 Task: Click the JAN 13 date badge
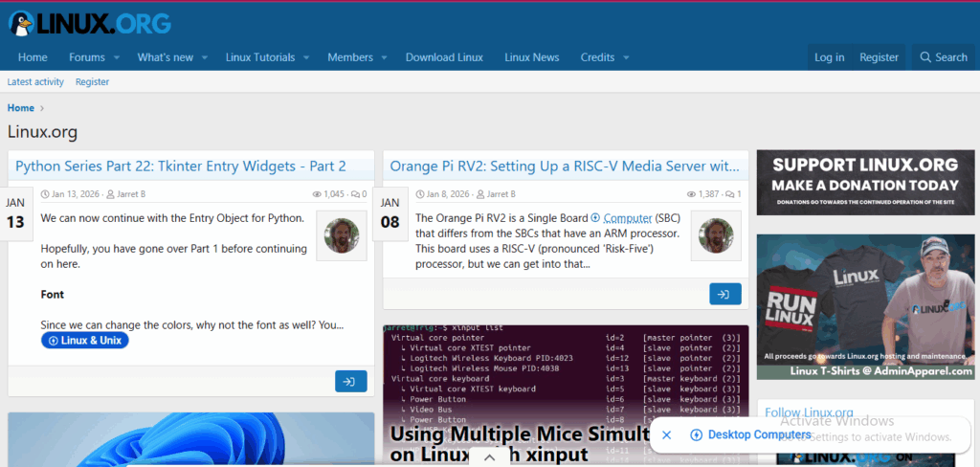click(15, 213)
